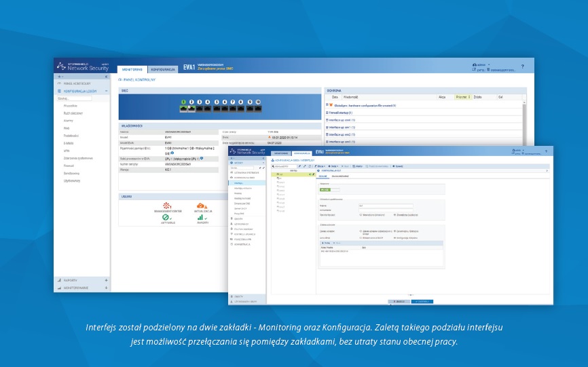
Task: Switch to Konfiguracja tab in front window
Action: click(x=302, y=153)
